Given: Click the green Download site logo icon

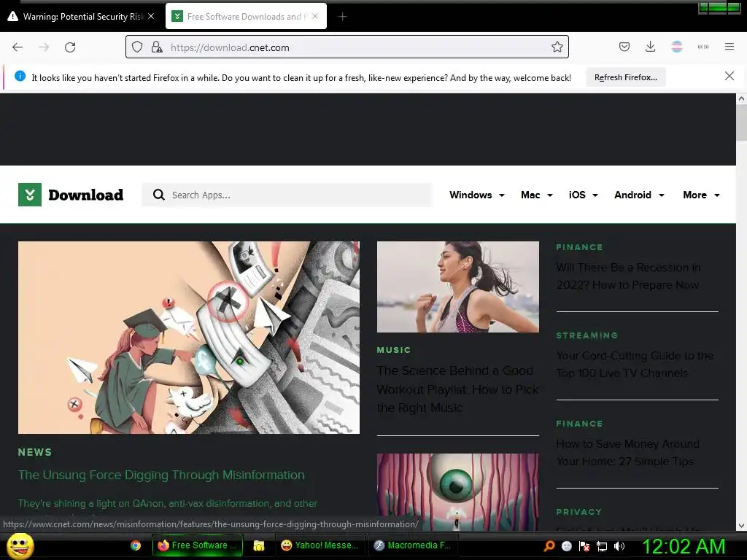Looking at the screenshot, I should pyautogui.click(x=29, y=195).
